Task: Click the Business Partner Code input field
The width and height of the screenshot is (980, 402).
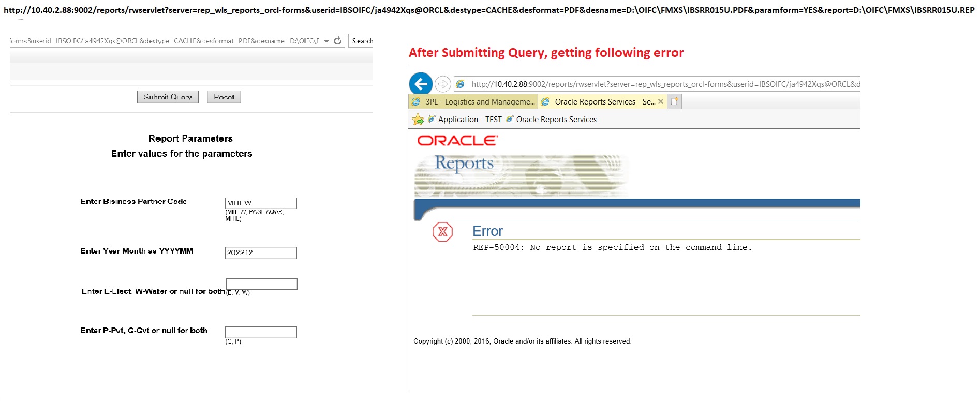Action: [x=261, y=203]
